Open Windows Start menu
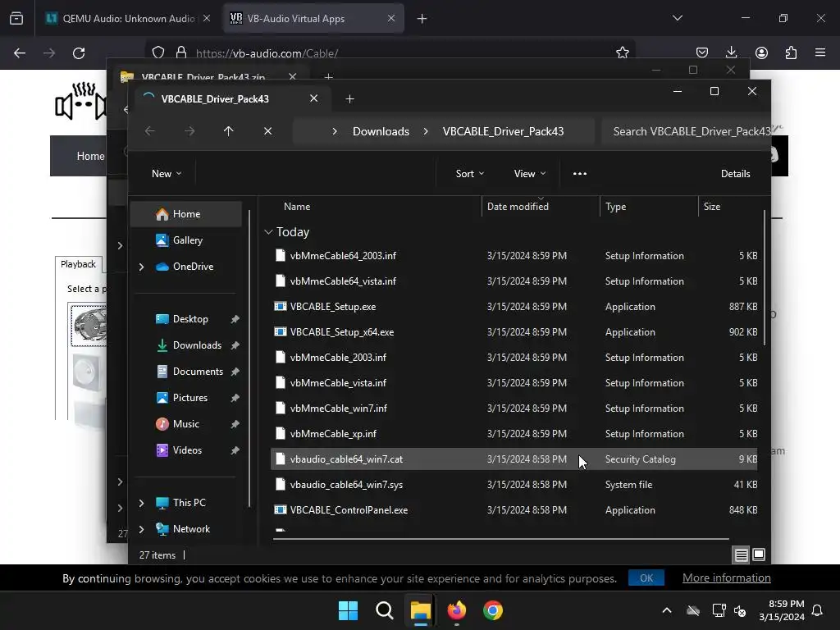This screenshot has width=840, height=630. pos(348,610)
